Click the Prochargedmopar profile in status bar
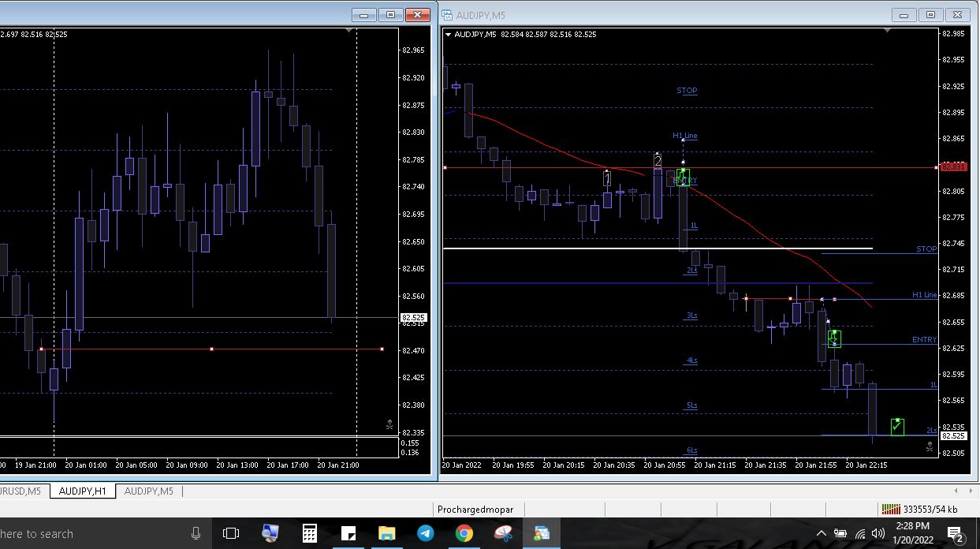980x549 pixels. pos(475,510)
